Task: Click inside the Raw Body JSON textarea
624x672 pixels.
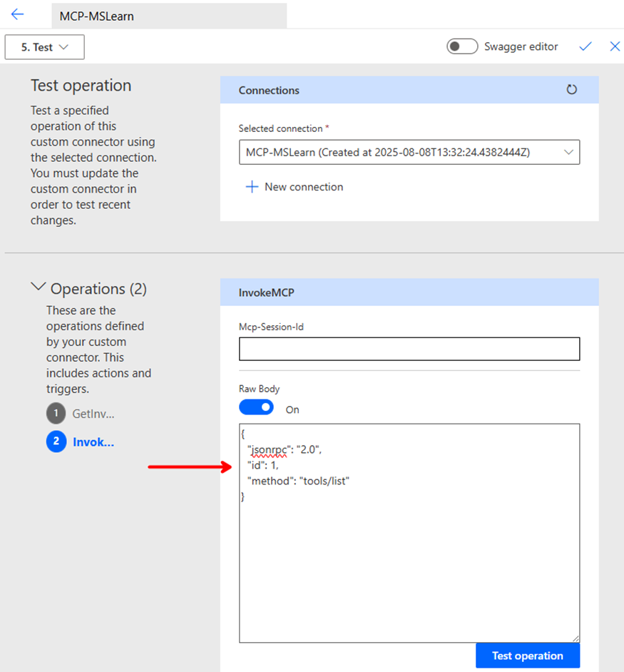Action: (x=409, y=533)
